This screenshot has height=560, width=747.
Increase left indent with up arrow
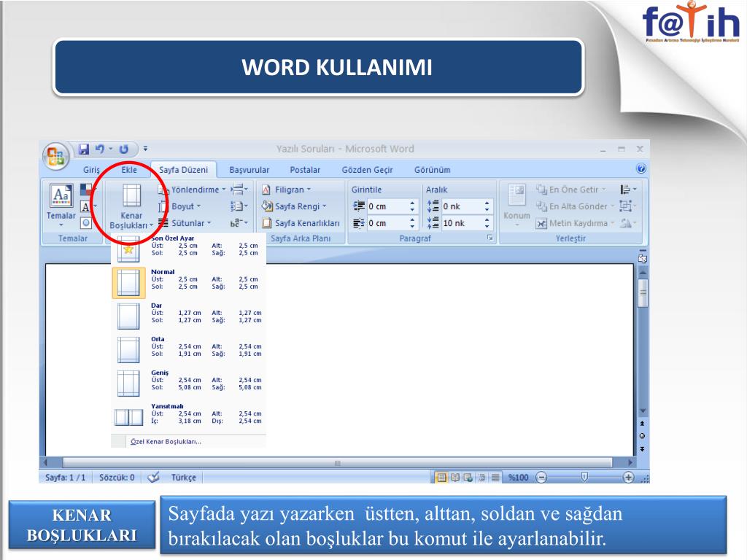click(x=412, y=203)
